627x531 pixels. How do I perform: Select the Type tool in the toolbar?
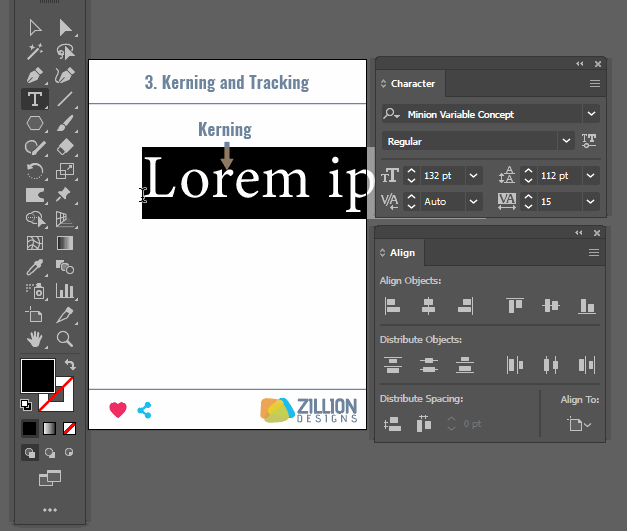click(35, 98)
